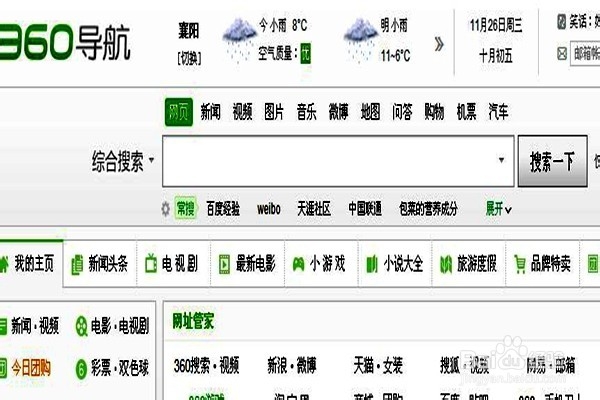Open 搜狐·视频 site link
600x400 pixels.
tap(465, 366)
